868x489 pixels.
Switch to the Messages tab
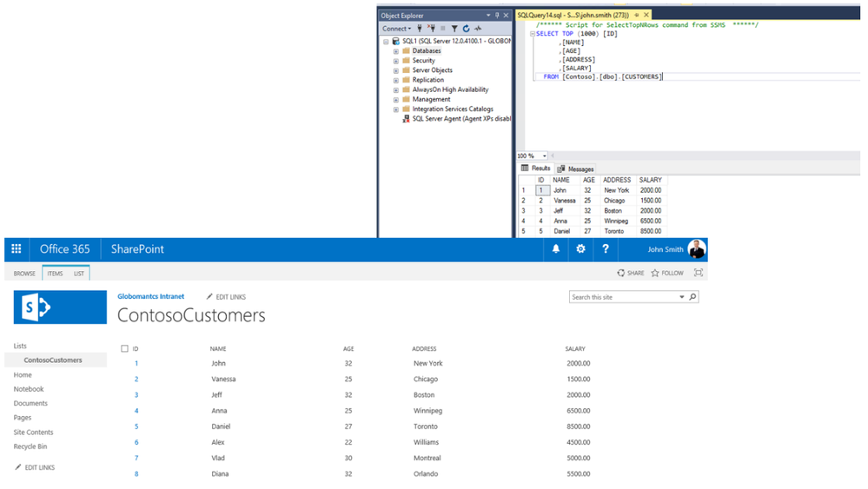[576, 169]
